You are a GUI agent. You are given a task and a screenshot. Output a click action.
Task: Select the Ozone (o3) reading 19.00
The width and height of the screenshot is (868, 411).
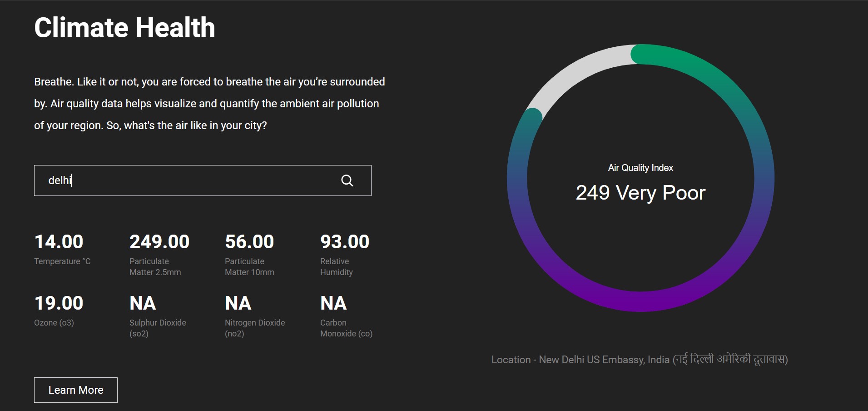(58, 303)
